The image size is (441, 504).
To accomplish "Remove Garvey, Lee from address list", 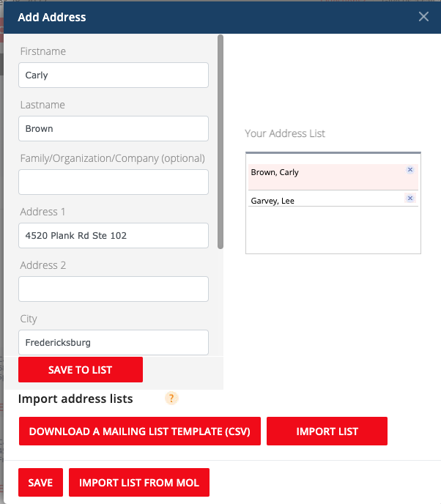I will coord(409,198).
